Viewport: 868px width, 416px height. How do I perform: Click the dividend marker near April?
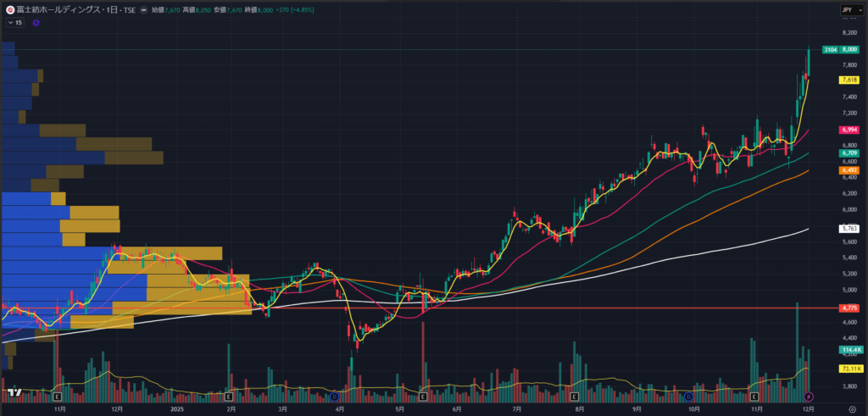(x=336, y=397)
